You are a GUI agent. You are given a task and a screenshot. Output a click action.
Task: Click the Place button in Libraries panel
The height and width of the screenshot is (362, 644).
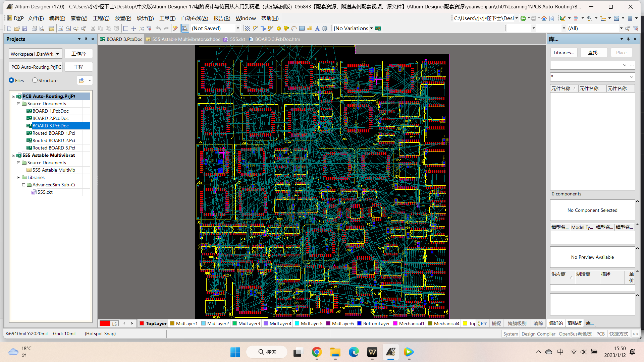[621, 53]
